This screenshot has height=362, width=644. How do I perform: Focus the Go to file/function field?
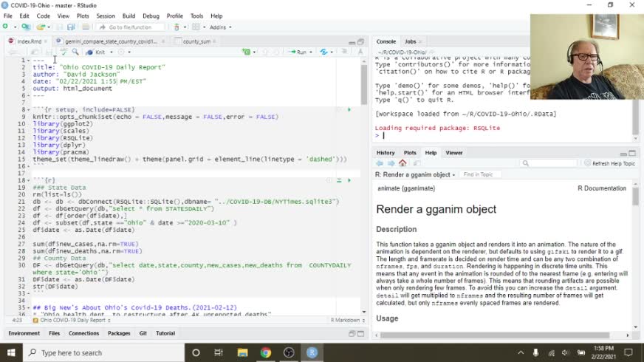coord(131,27)
